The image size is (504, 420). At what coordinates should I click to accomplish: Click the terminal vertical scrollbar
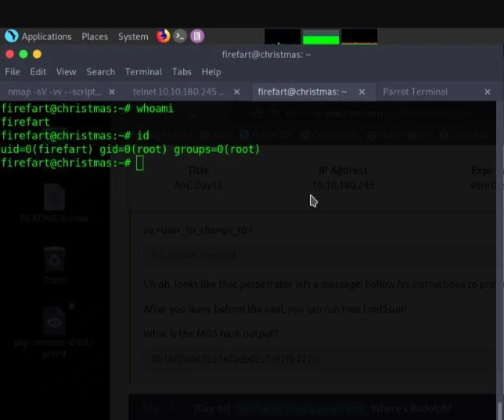tap(500, 411)
